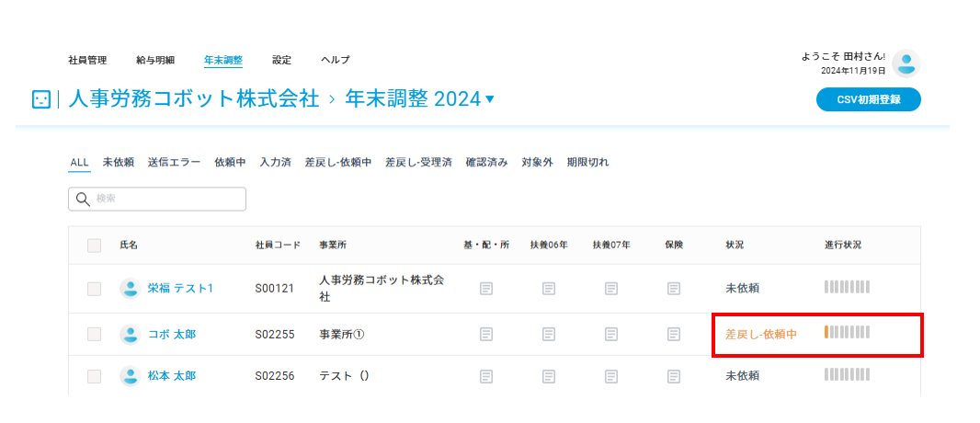Check the box for コボ 太郎
This screenshot has height=423, width=980.
(x=95, y=335)
